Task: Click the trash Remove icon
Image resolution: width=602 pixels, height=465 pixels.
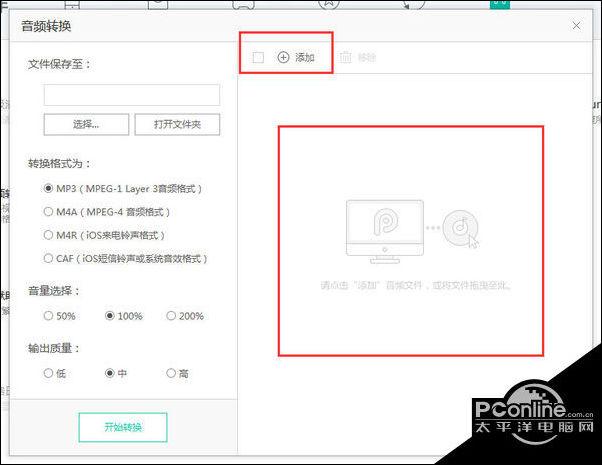Action: point(346,57)
